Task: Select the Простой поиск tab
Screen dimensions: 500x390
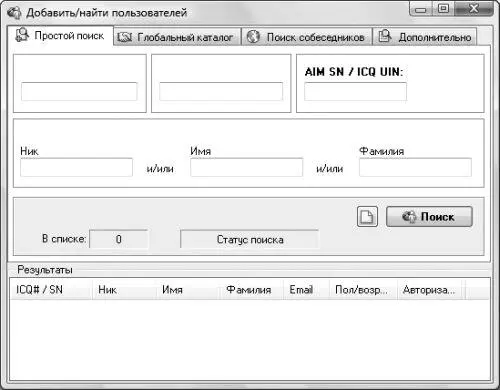Action: point(60,35)
